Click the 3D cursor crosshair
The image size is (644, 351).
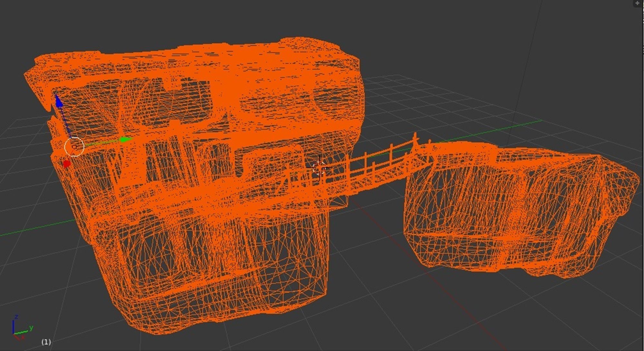(319, 168)
